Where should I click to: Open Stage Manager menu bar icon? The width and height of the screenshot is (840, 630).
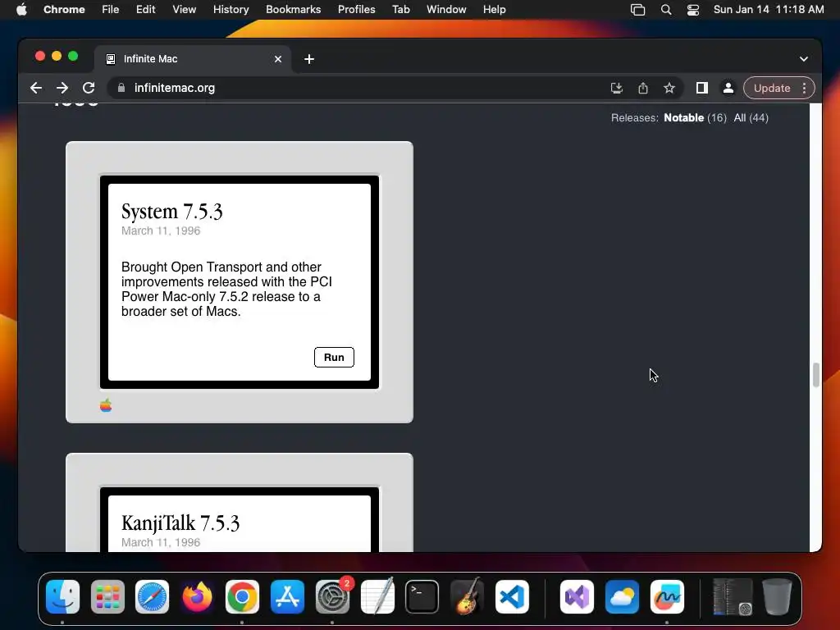coord(637,10)
